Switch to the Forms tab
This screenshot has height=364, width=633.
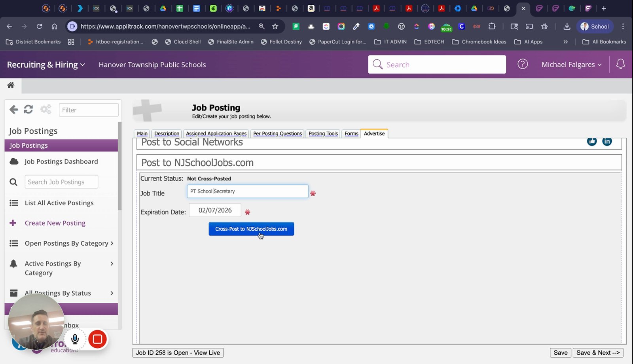(x=351, y=134)
